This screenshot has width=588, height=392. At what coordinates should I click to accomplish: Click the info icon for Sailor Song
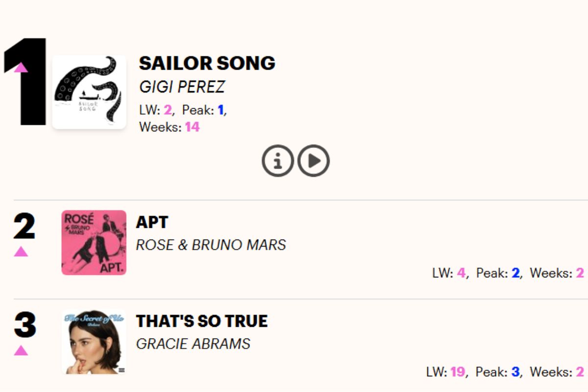[277, 161]
